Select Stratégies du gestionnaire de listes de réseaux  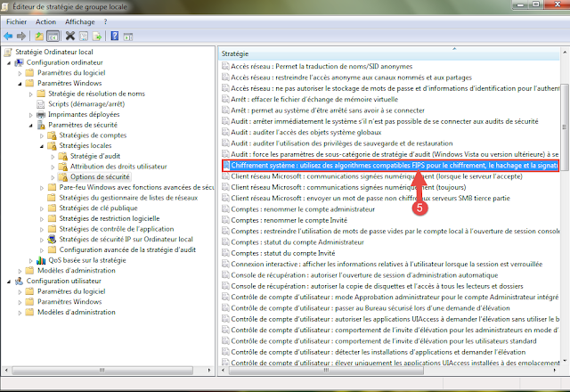pyautogui.click(x=128, y=198)
